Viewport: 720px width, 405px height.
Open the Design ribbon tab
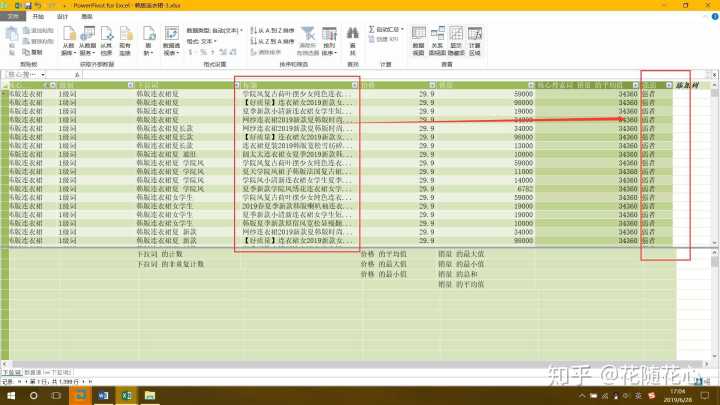(62, 17)
